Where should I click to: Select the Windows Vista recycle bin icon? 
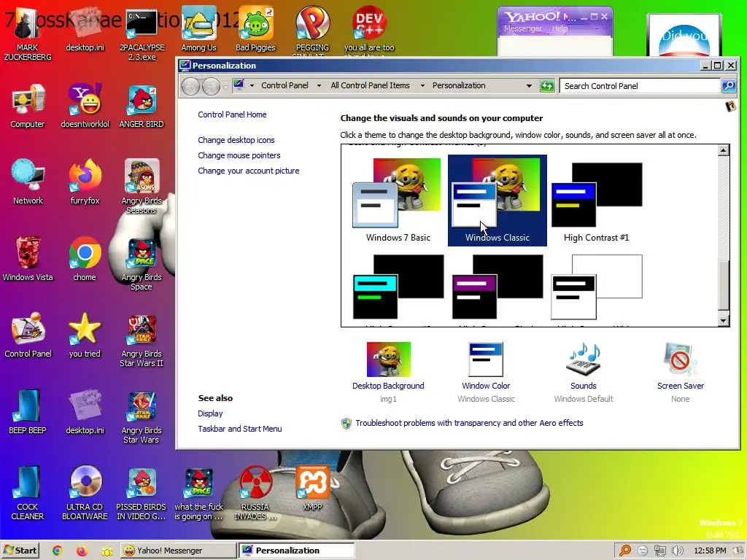(28, 259)
